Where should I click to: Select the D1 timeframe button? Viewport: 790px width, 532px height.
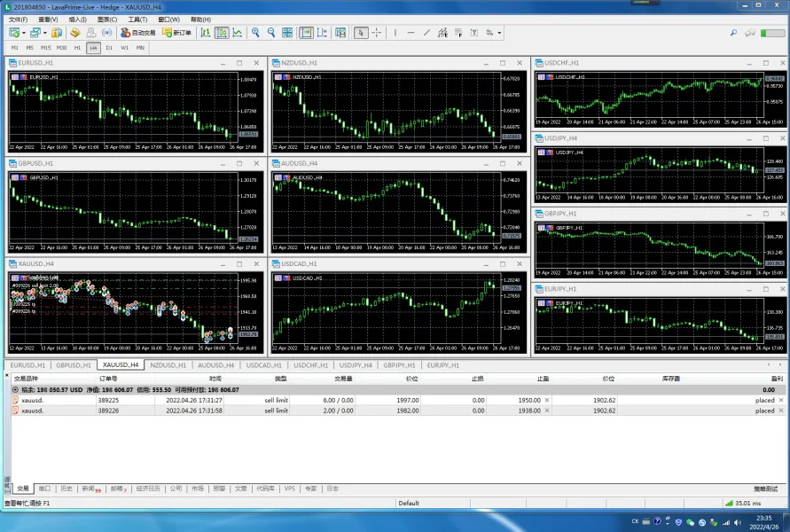click(x=109, y=48)
